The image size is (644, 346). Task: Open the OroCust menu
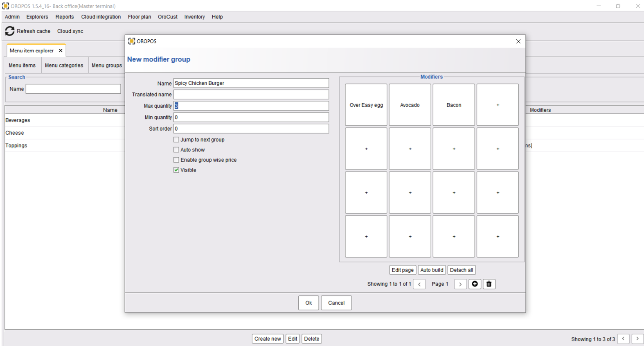point(168,17)
